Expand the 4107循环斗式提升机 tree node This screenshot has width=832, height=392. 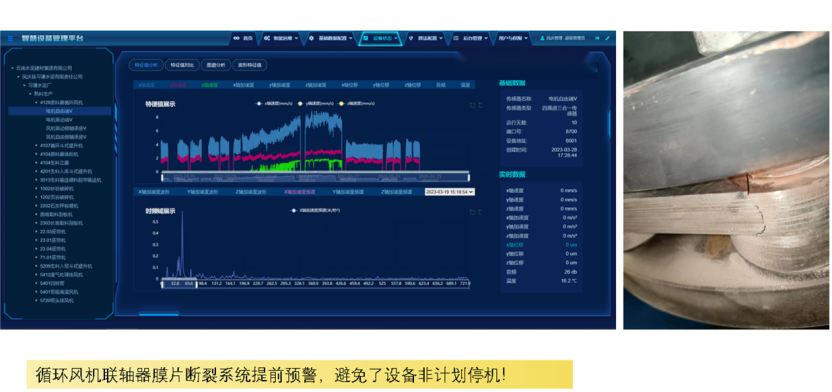37,145
